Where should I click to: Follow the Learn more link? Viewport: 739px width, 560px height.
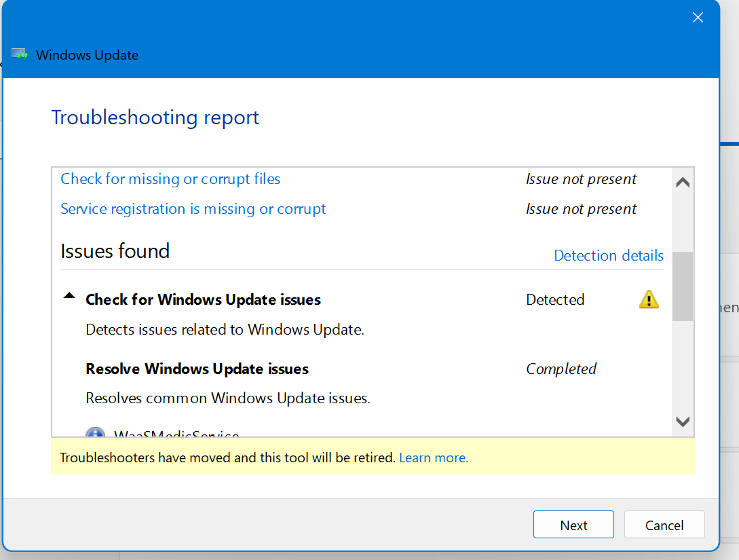(x=433, y=458)
